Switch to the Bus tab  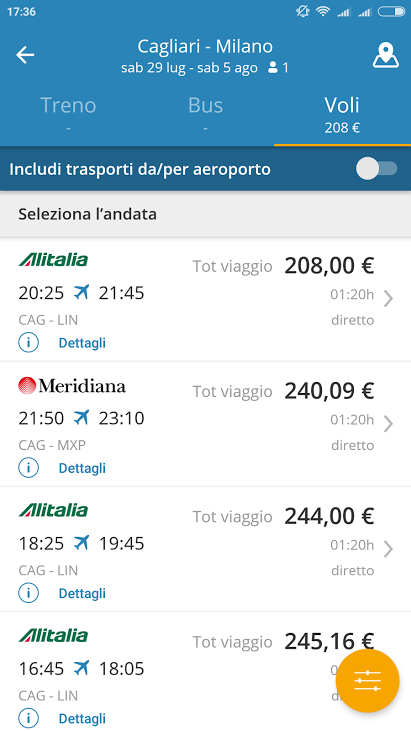(x=206, y=113)
